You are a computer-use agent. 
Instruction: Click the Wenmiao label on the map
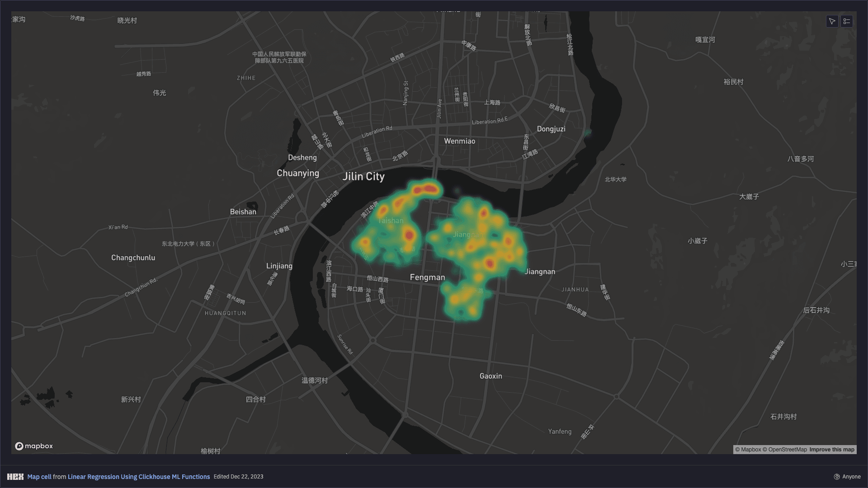pyautogui.click(x=459, y=141)
